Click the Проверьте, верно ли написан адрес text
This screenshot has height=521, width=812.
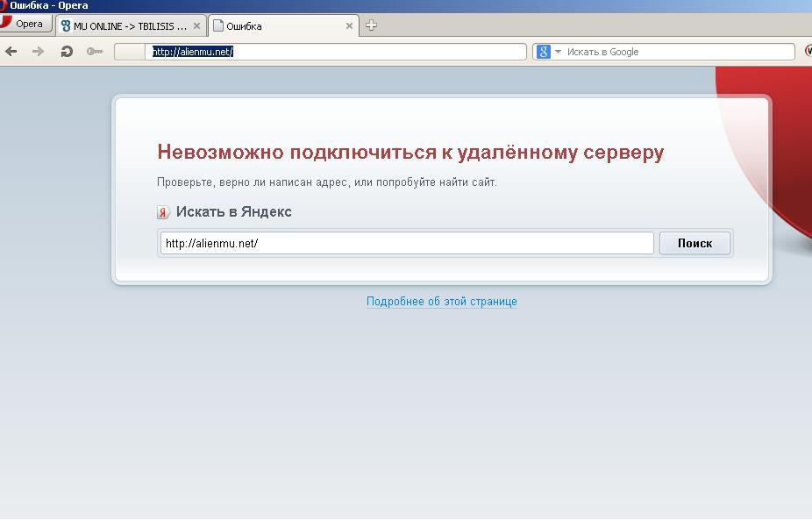coord(252,182)
